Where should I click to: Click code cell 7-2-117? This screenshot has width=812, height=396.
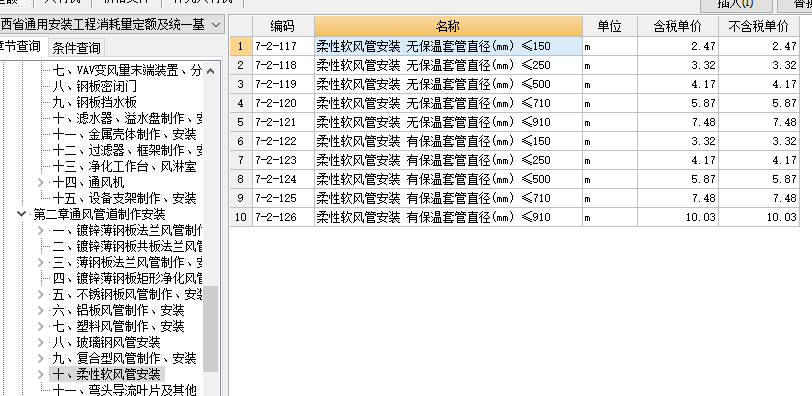pyautogui.click(x=283, y=46)
